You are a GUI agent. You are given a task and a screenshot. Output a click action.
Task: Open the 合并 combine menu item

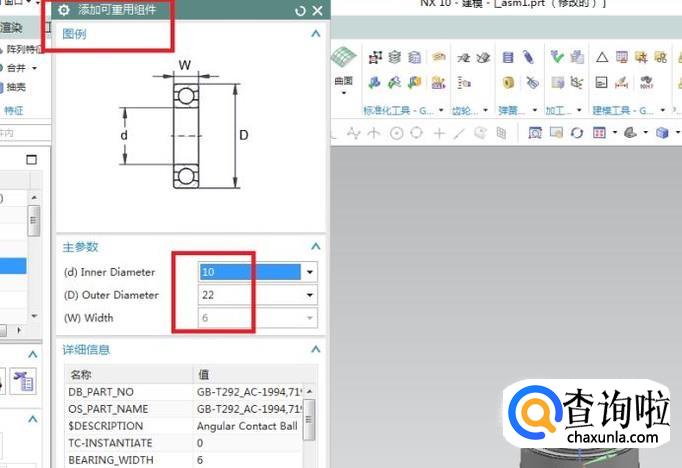click(x=18, y=68)
